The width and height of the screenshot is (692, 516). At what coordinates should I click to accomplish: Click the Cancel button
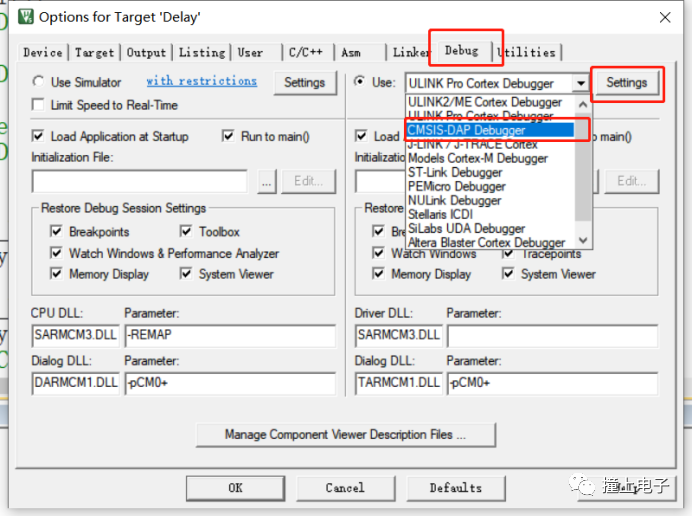[x=345, y=488]
